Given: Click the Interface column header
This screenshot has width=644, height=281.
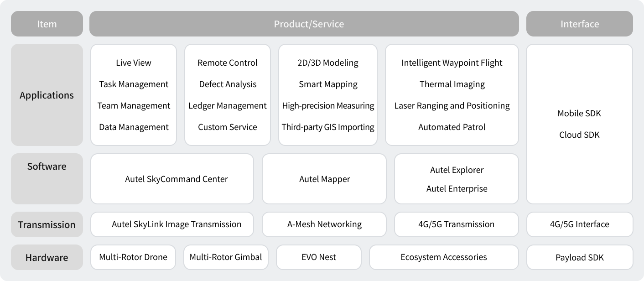Looking at the screenshot, I should pyautogui.click(x=579, y=24).
